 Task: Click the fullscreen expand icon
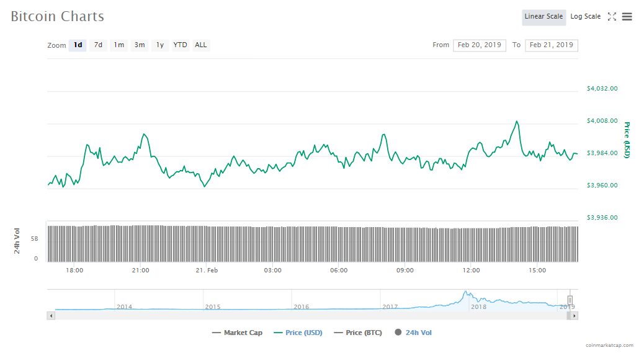tap(612, 17)
